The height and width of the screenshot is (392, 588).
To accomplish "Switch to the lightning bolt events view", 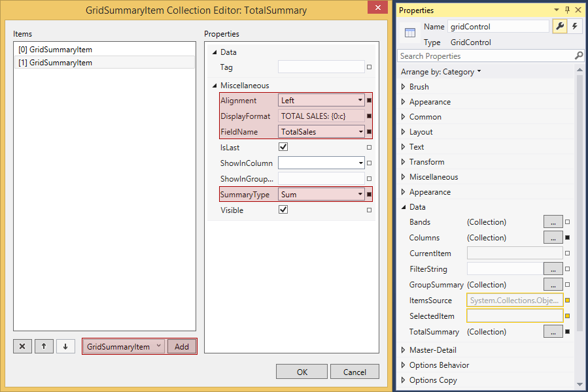I will 575,26.
